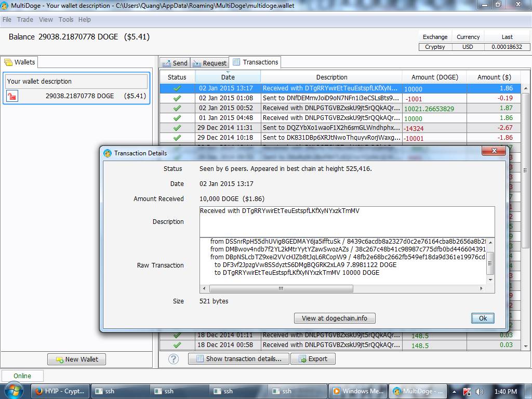Create a New Wallet
Viewport: 532px width, 399px height.
[x=77, y=360]
